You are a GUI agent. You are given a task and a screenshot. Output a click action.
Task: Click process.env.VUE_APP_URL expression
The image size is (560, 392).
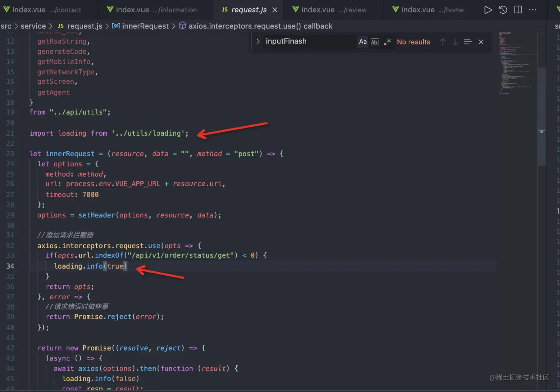tap(113, 184)
